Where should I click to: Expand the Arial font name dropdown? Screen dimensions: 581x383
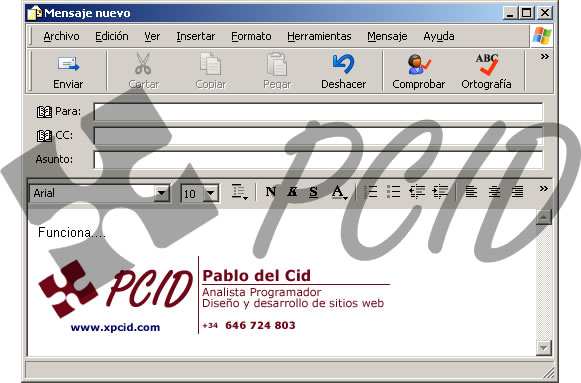click(162, 193)
